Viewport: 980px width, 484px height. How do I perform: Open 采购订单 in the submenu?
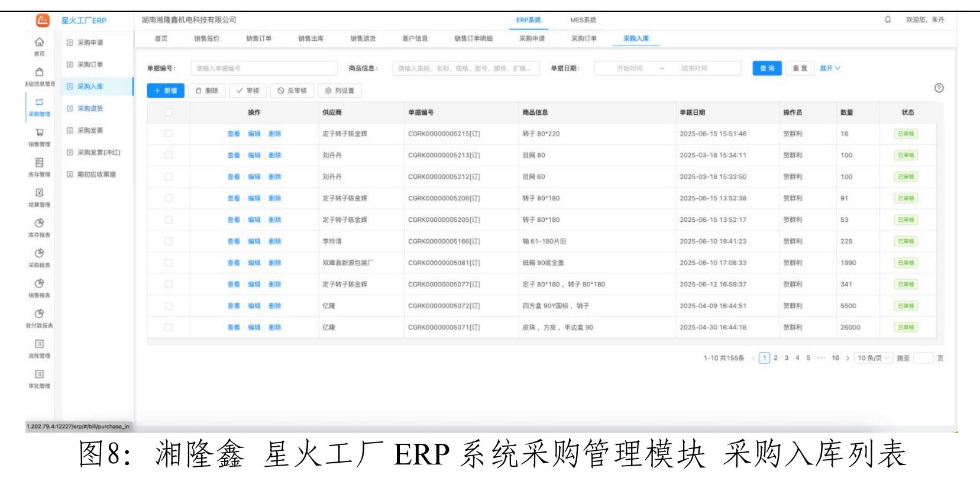pyautogui.click(x=90, y=64)
